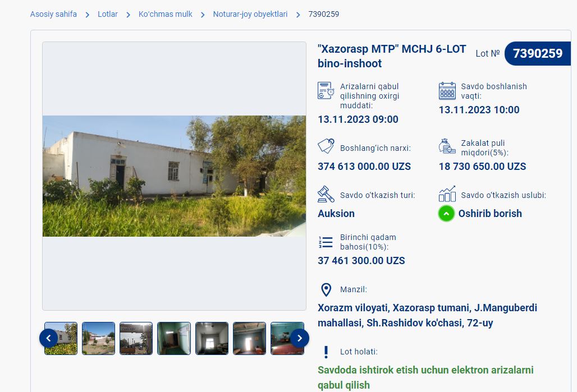The image size is (577, 392).
Task: Click the deposit money bag icon
Action: tap(447, 146)
